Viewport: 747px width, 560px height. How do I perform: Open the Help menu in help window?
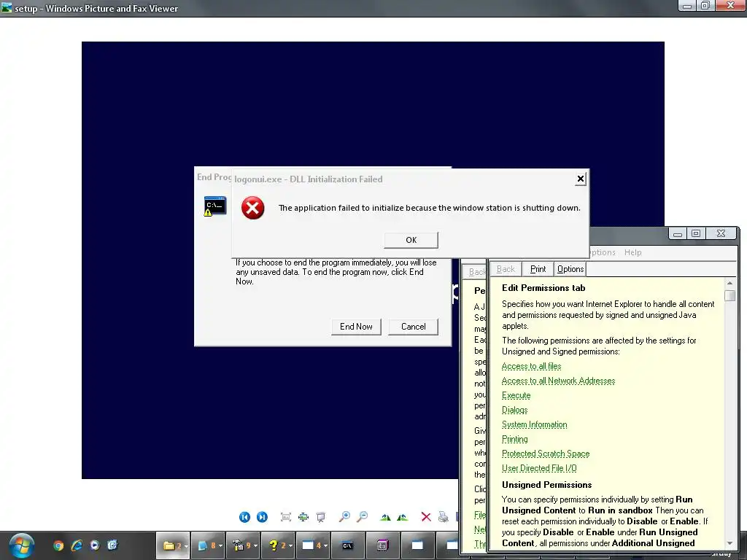point(632,252)
